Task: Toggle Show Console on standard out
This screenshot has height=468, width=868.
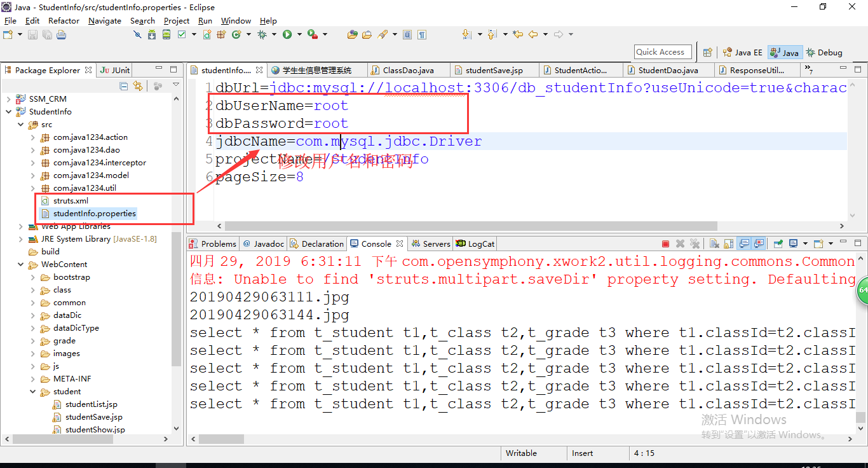Action: [744, 244]
